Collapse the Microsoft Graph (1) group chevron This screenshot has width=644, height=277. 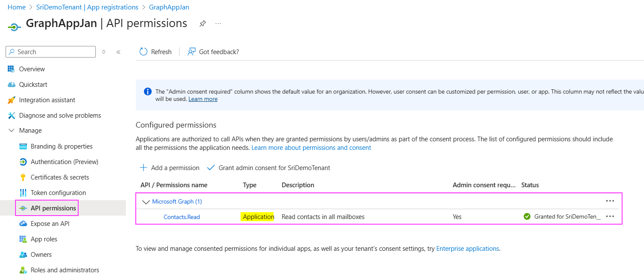pyautogui.click(x=146, y=201)
